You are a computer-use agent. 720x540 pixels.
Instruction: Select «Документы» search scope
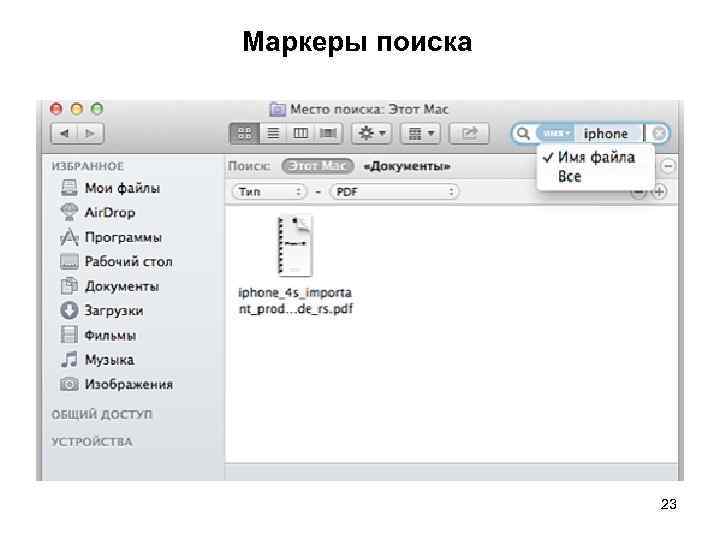tap(407, 166)
